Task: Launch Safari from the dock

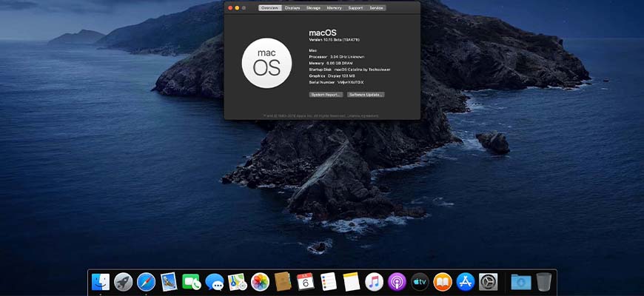Action: [147, 282]
